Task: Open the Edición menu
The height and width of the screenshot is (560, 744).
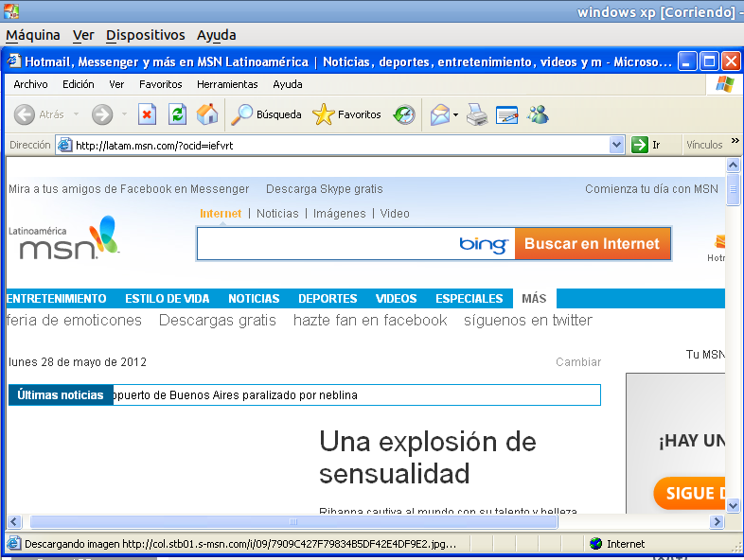Action: pyautogui.click(x=79, y=84)
